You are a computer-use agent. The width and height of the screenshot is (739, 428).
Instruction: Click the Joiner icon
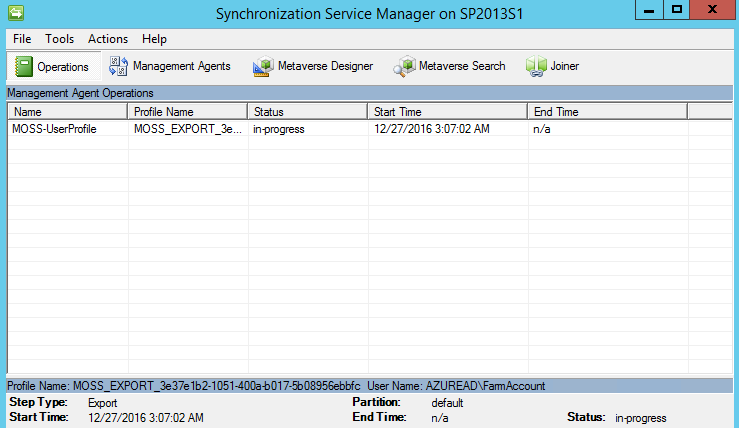pos(536,66)
